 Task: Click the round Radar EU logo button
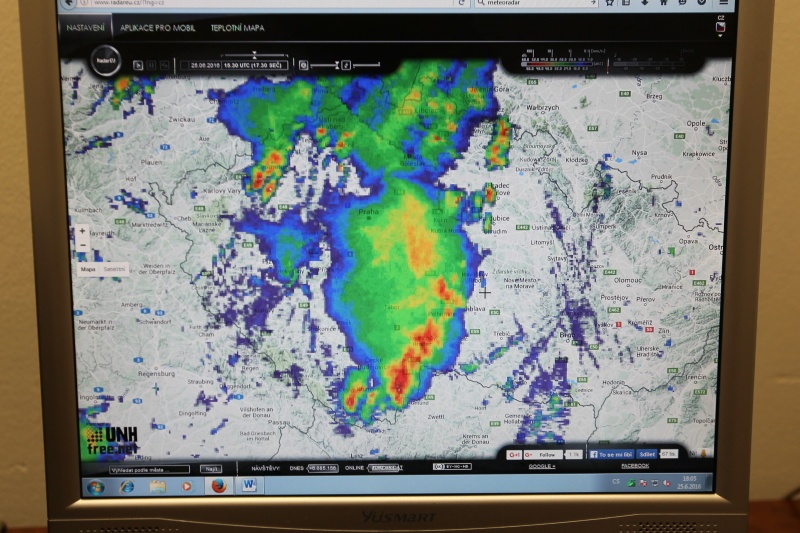coord(106,61)
